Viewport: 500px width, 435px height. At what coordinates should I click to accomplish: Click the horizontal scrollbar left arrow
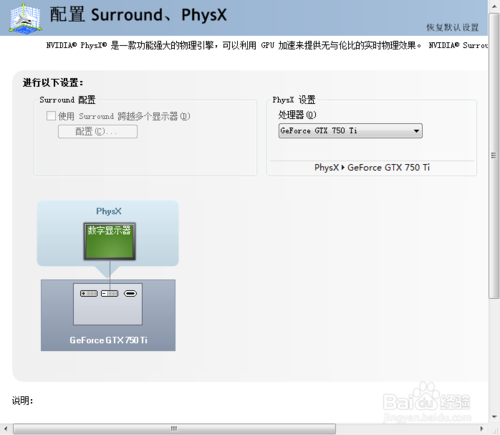pos(6,428)
